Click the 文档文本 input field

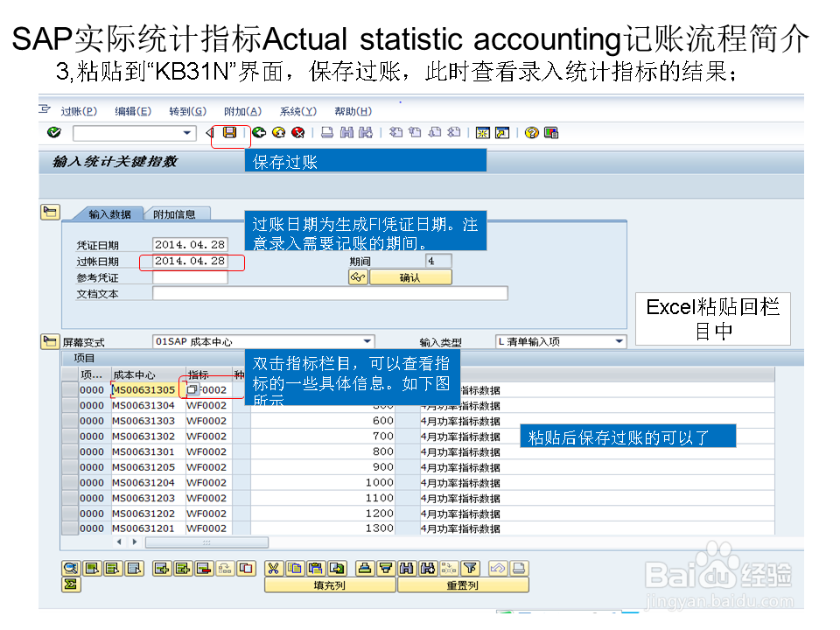(x=330, y=293)
